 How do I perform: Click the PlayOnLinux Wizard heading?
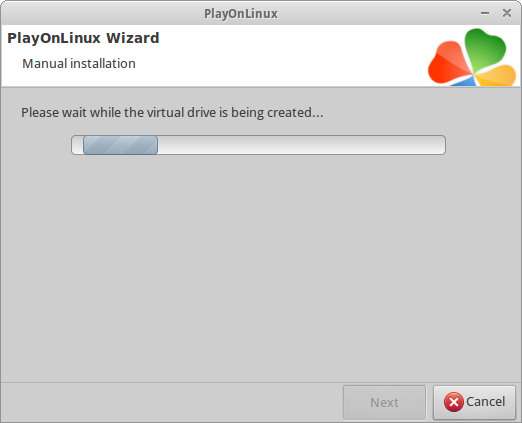click(x=83, y=38)
